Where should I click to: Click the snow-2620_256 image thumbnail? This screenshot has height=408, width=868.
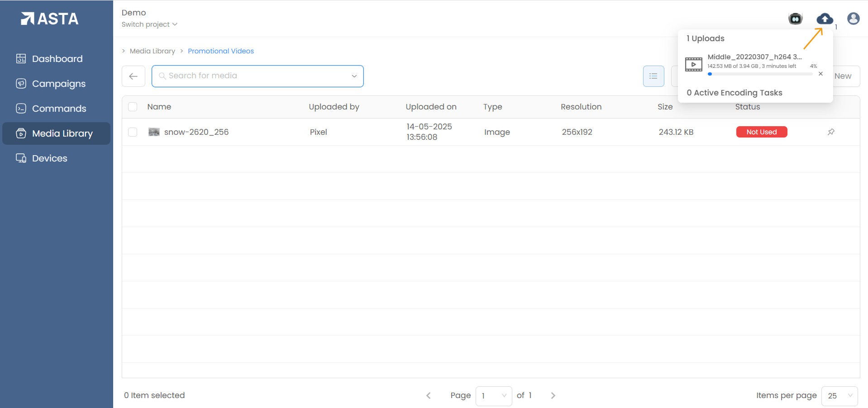click(x=154, y=132)
